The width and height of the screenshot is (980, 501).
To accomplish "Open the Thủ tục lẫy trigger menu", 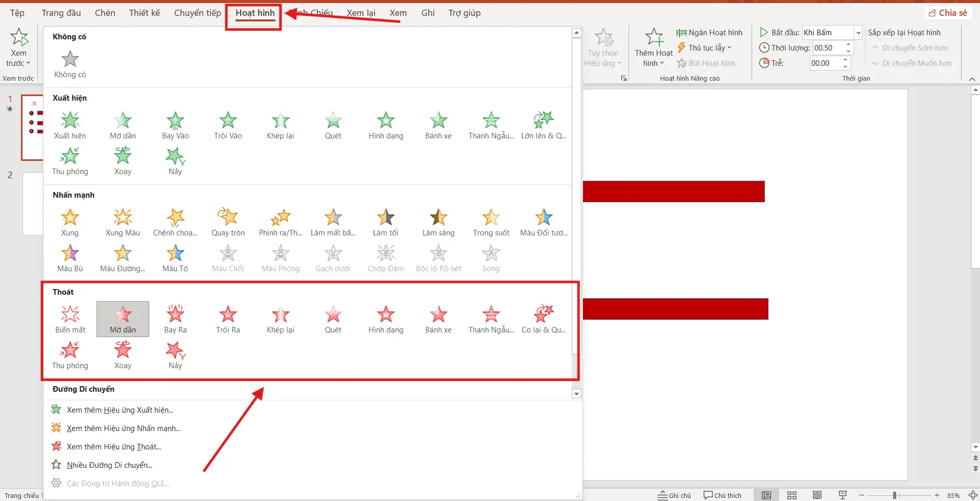I will 705,48.
